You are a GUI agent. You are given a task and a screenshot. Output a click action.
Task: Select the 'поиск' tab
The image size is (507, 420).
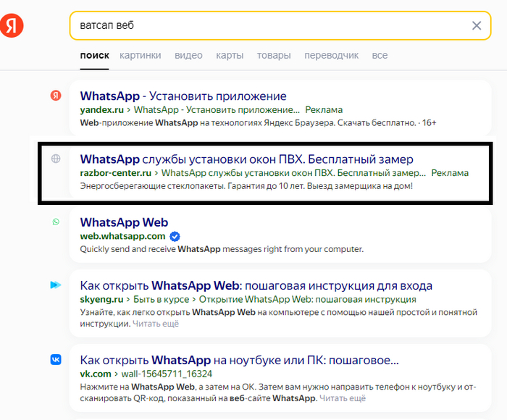tap(94, 55)
